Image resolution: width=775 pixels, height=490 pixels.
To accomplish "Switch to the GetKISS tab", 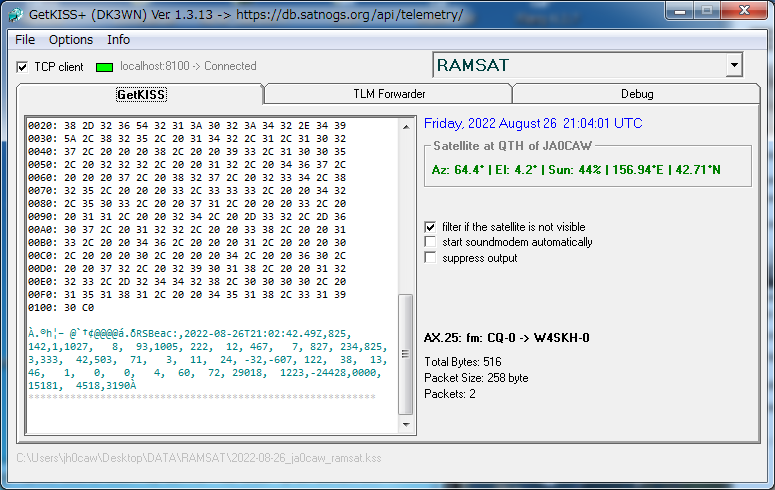I will click(141, 94).
